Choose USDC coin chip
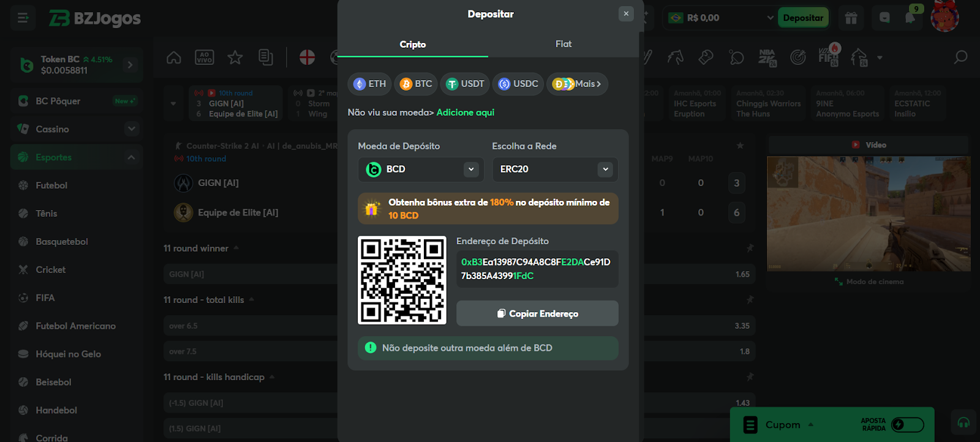This screenshot has height=442, width=980. coord(518,84)
